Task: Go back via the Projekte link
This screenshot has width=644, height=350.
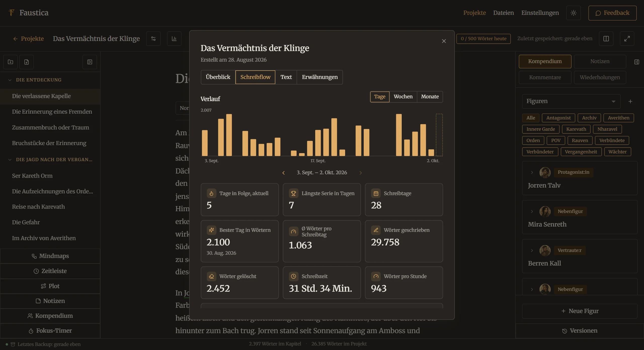Action: tap(28, 39)
